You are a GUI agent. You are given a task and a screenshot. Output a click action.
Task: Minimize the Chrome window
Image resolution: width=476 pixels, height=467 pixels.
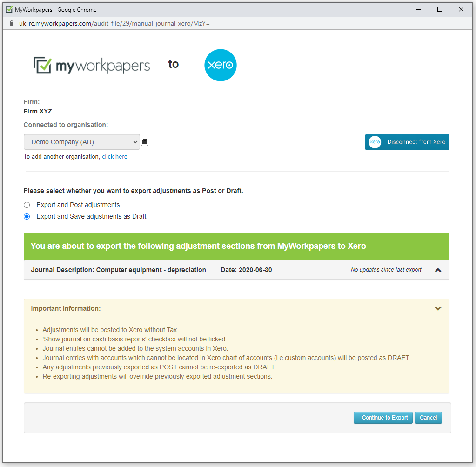click(x=418, y=9)
